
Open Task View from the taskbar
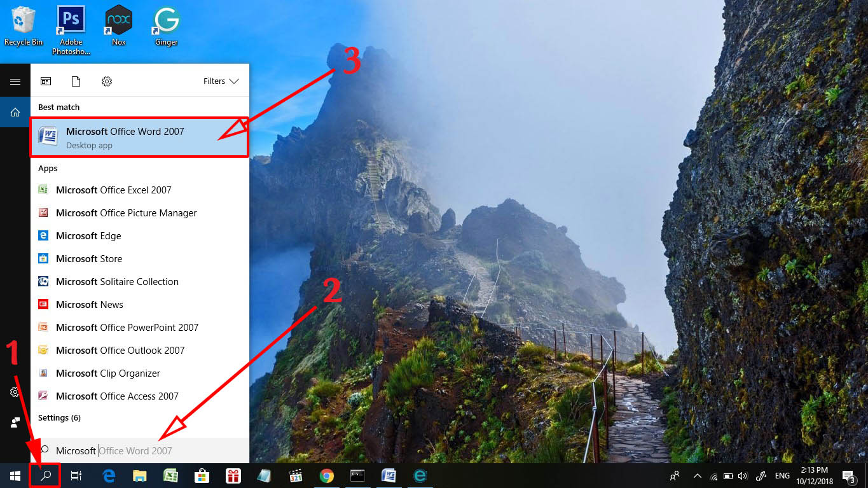tap(76, 476)
